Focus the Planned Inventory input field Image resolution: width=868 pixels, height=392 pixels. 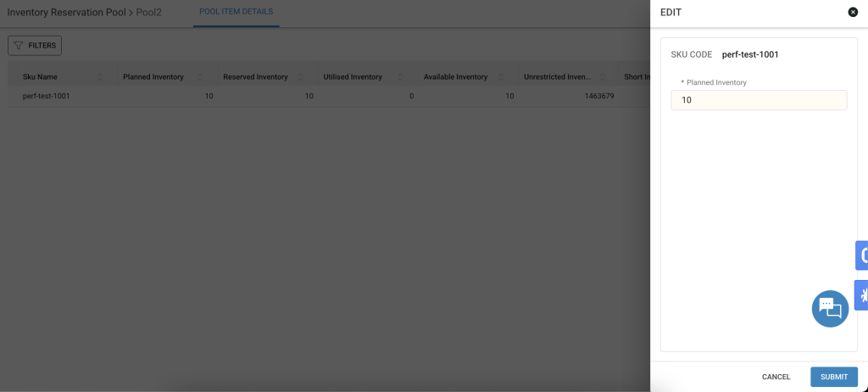tap(759, 100)
